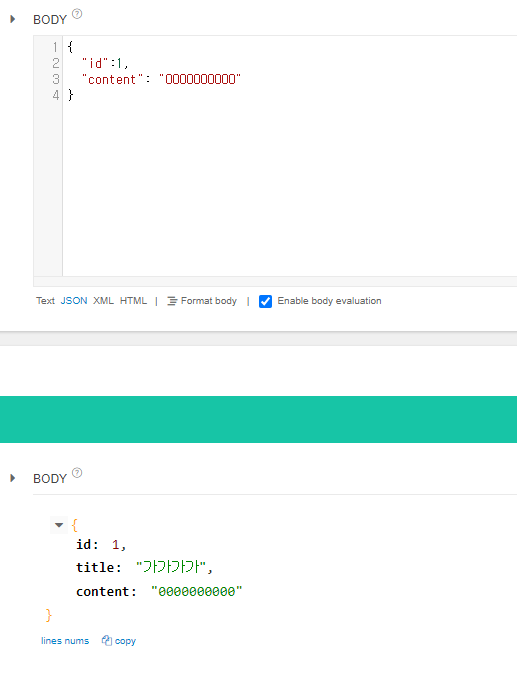The height and width of the screenshot is (680, 517).
Task: Toggle lines nums link in response
Action: [x=65, y=641]
